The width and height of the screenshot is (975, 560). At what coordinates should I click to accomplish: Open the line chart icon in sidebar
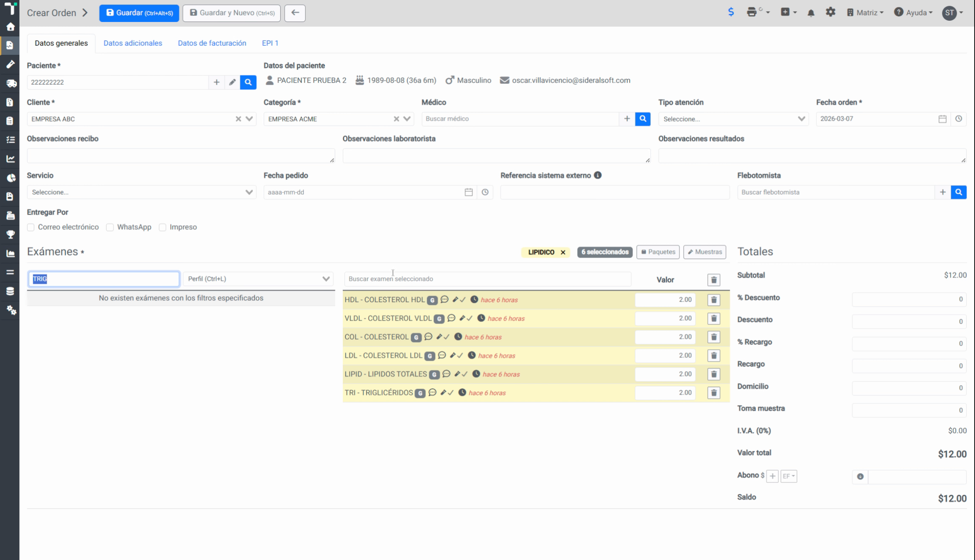tap(10, 159)
